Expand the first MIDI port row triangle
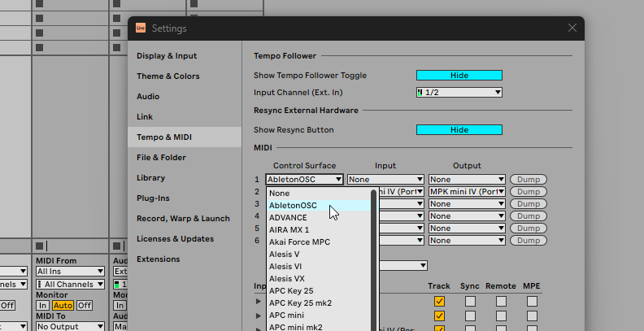The width and height of the screenshot is (644, 331). pos(259,302)
